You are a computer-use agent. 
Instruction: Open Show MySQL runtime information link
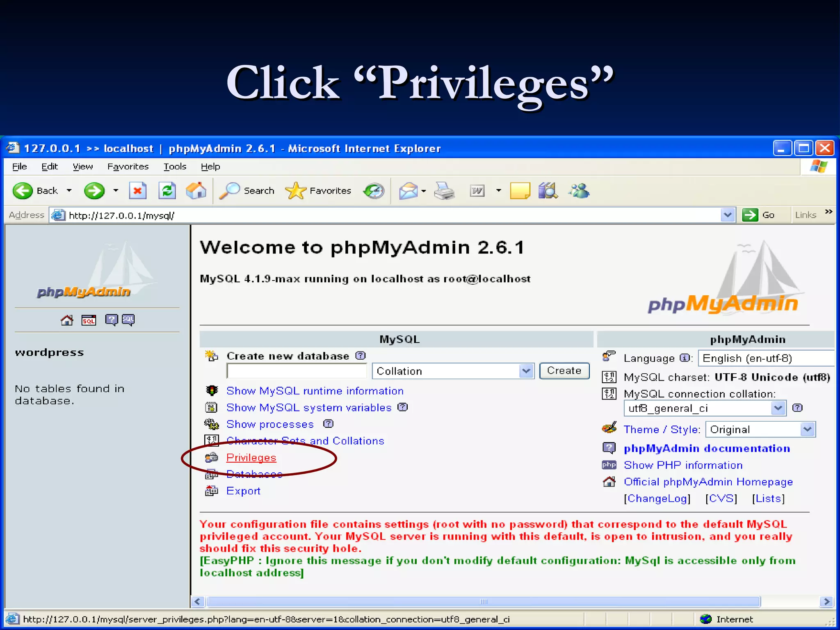(315, 390)
